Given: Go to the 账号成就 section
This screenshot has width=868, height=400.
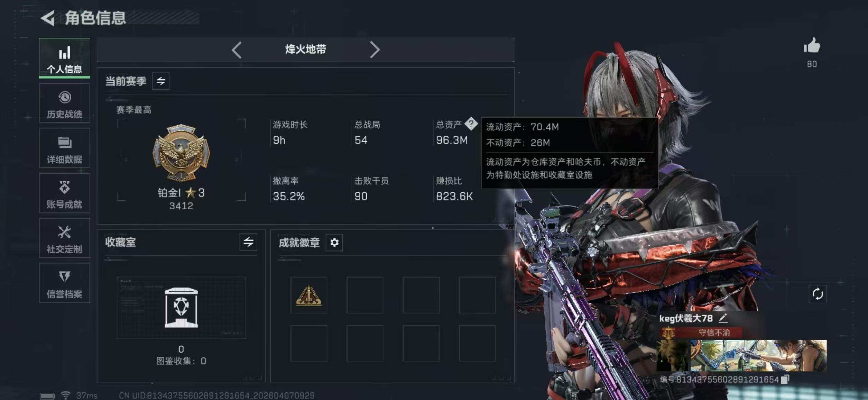Looking at the screenshot, I should (x=65, y=193).
